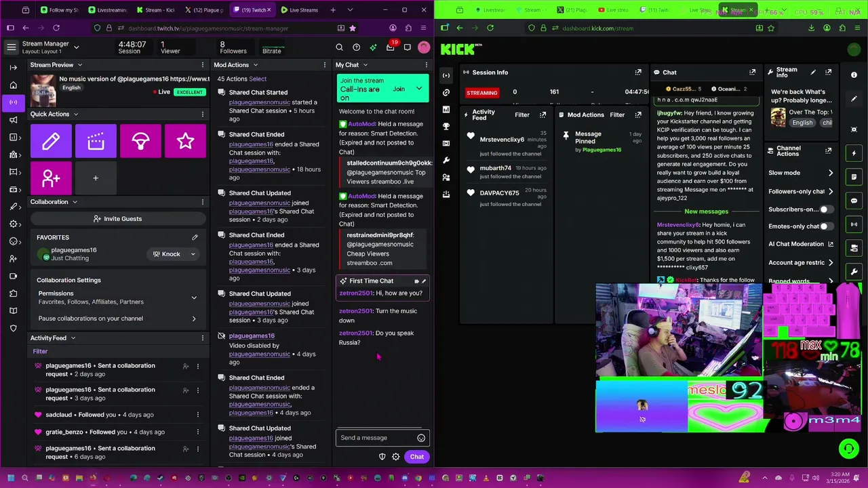Open Windows Start button on taskbar
Image resolution: width=868 pixels, height=488 pixels.
click(x=11, y=478)
